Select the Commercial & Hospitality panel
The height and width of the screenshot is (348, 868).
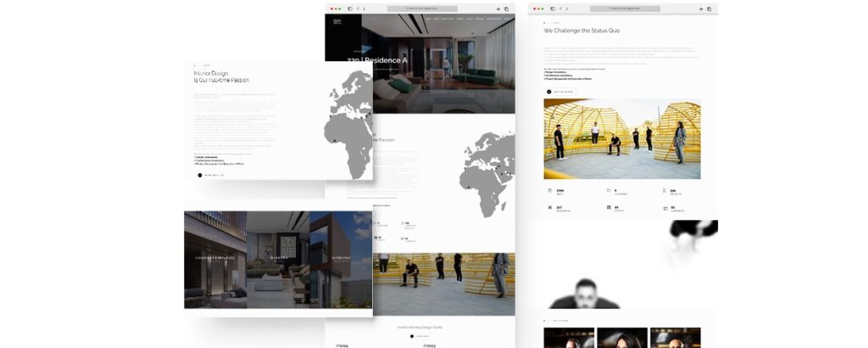tap(215, 260)
